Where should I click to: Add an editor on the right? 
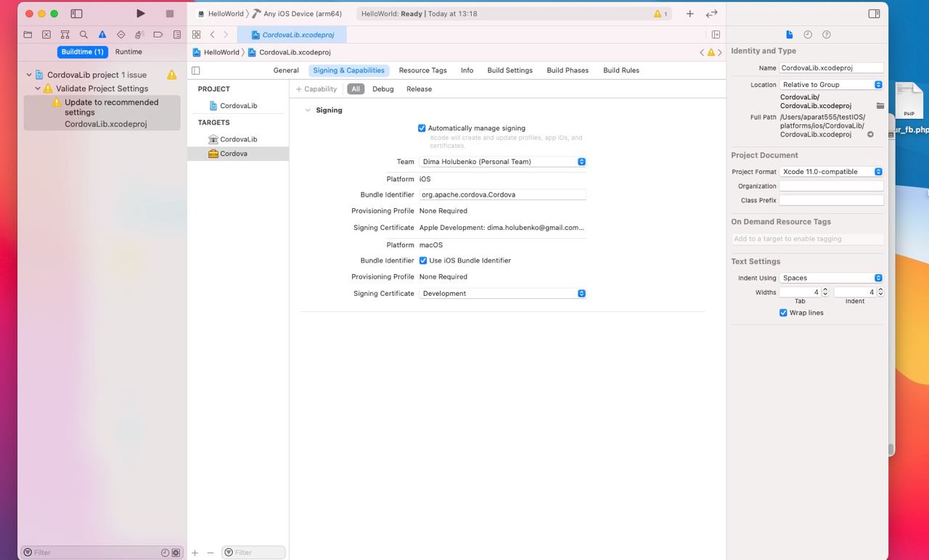(x=716, y=34)
